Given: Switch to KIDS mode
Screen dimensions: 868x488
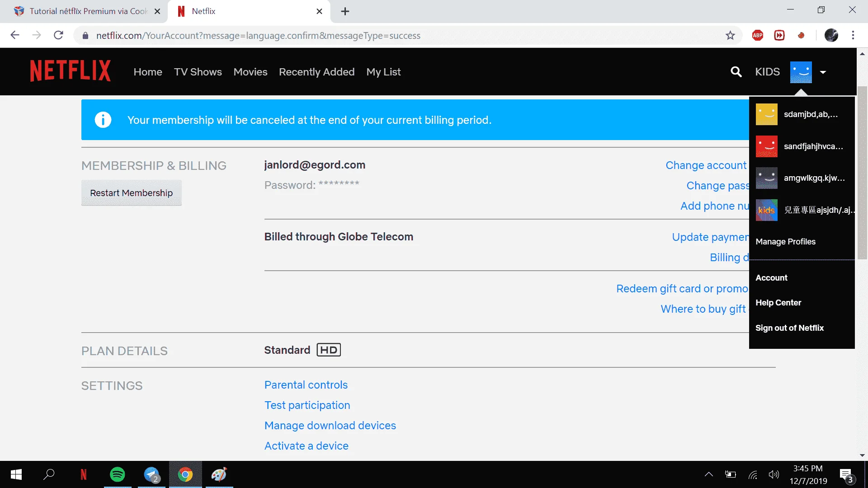Looking at the screenshot, I should coord(767,72).
